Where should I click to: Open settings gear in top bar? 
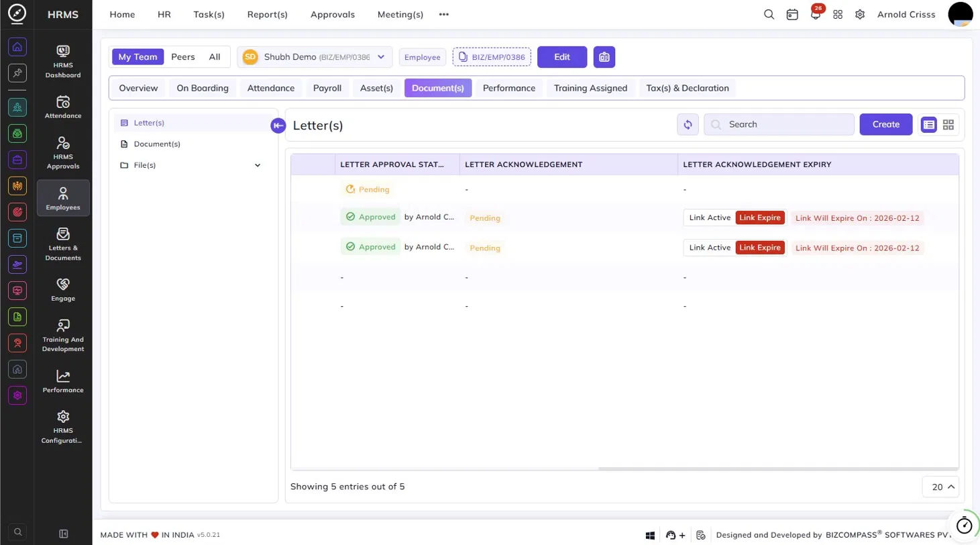pyautogui.click(x=860, y=14)
